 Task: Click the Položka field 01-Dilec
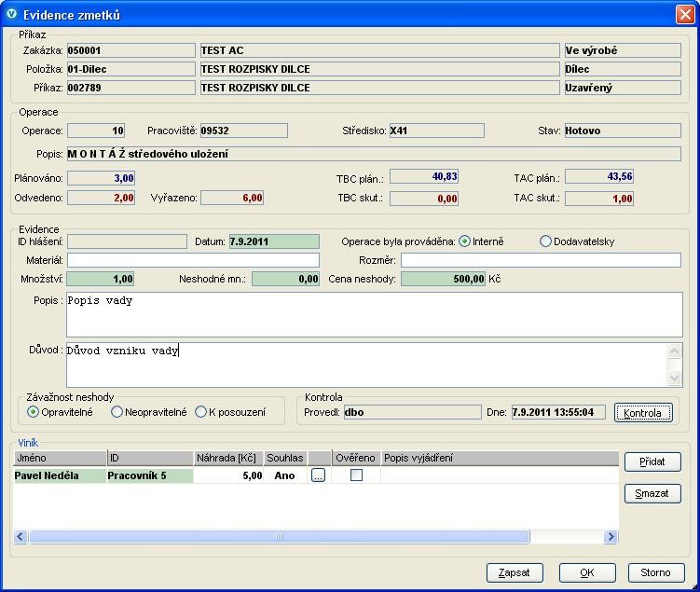(x=130, y=69)
